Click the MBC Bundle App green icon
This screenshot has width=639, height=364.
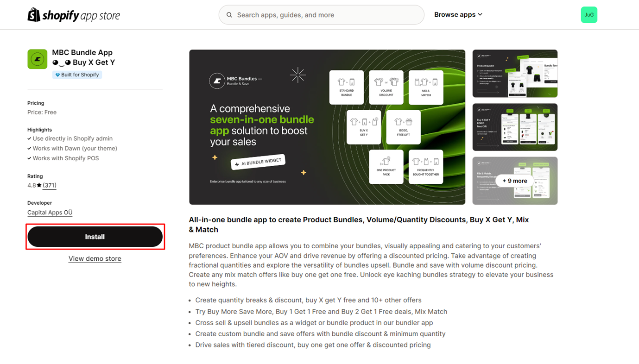[37, 59]
